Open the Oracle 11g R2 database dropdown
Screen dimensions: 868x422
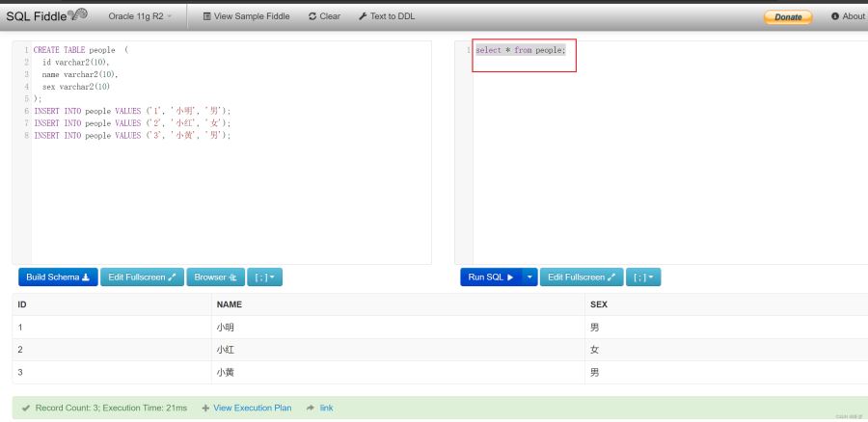(x=140, y=16)
